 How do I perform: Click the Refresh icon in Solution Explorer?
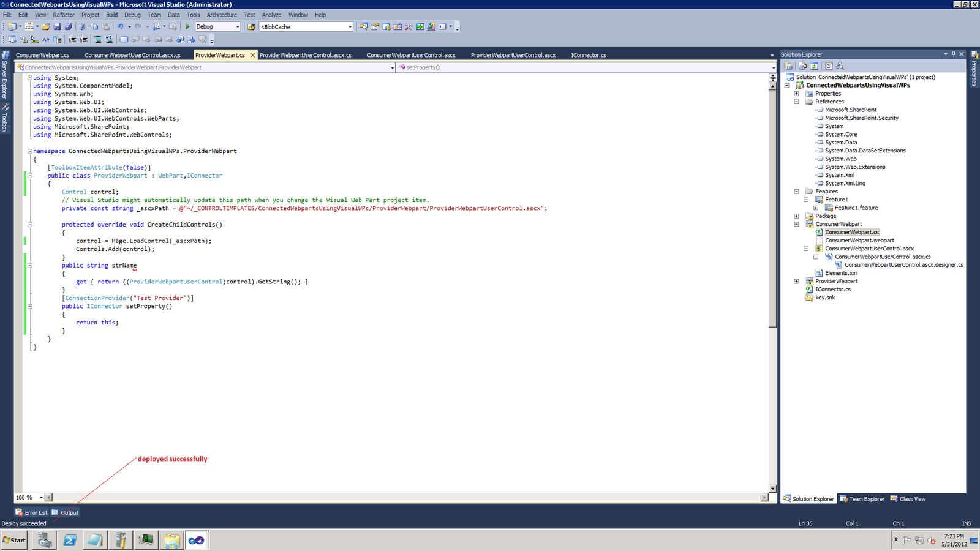point(814,66)
